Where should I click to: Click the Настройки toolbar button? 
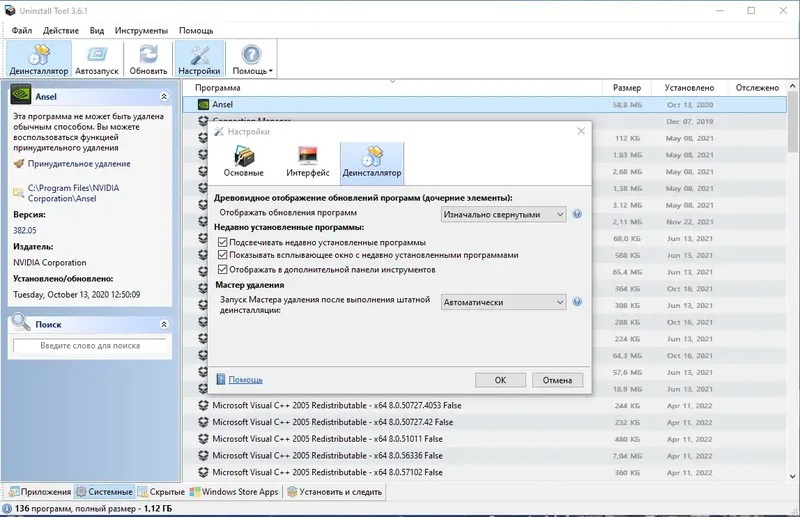199,59
